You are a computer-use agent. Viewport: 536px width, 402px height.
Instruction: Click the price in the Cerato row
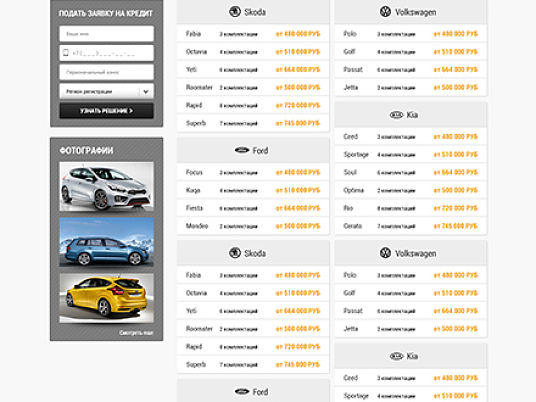coord(456,226)
